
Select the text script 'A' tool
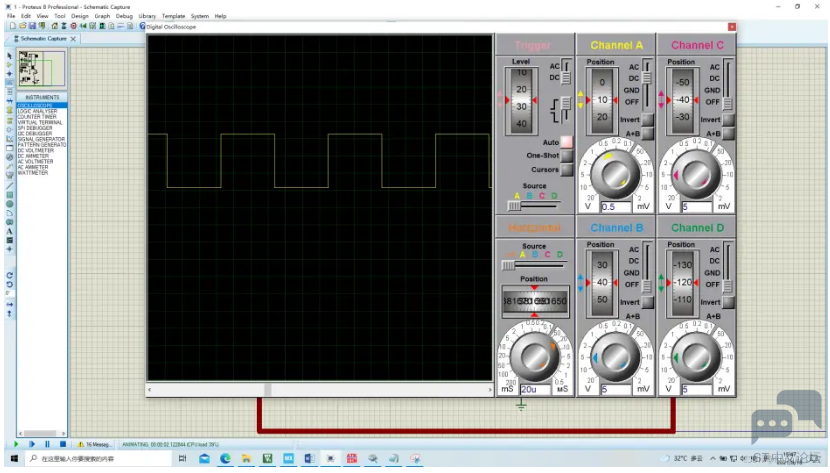coord(9,231)
